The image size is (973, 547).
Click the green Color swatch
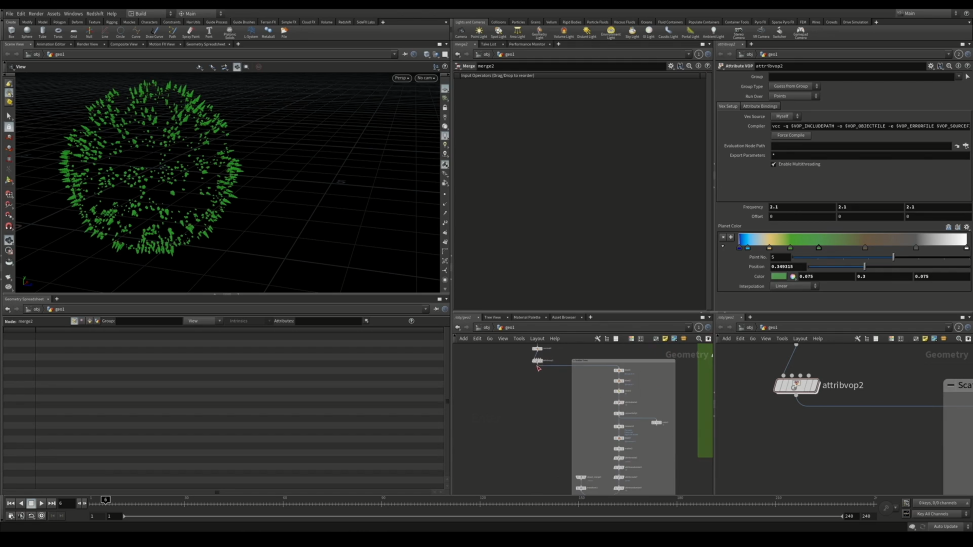tap(779, 276)
